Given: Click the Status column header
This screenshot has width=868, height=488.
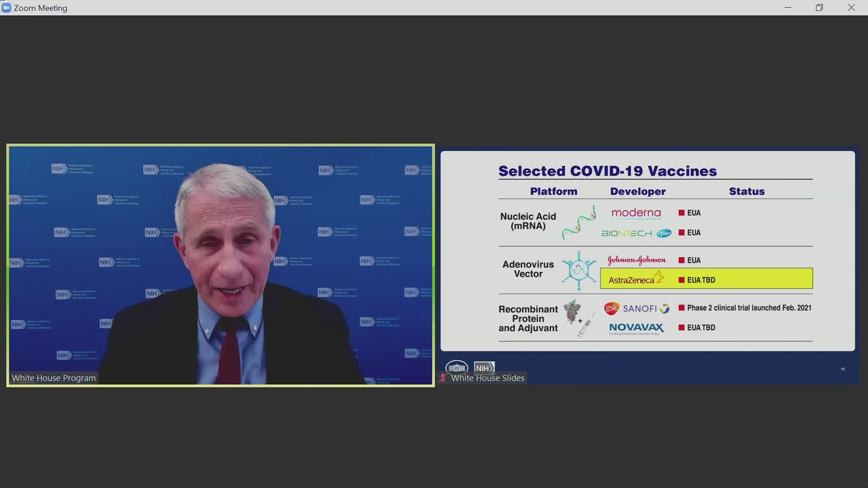Looking at the screenshot, I should 747,192.
